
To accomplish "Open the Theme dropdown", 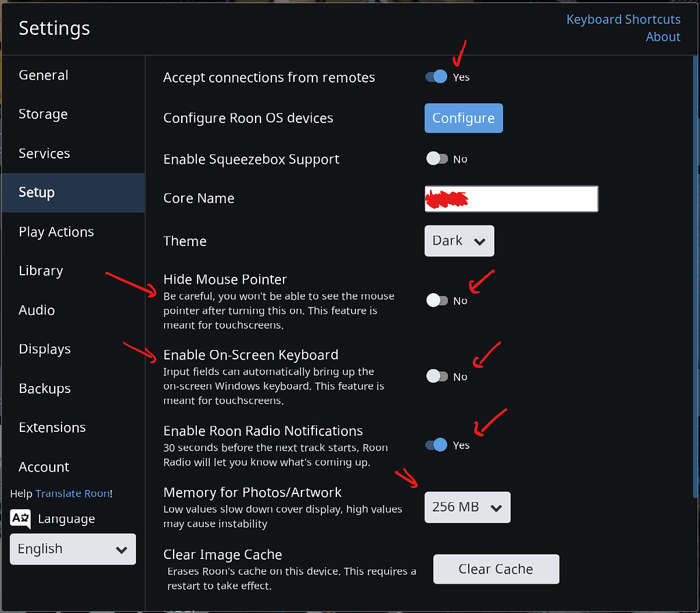I will coord(459,241).
